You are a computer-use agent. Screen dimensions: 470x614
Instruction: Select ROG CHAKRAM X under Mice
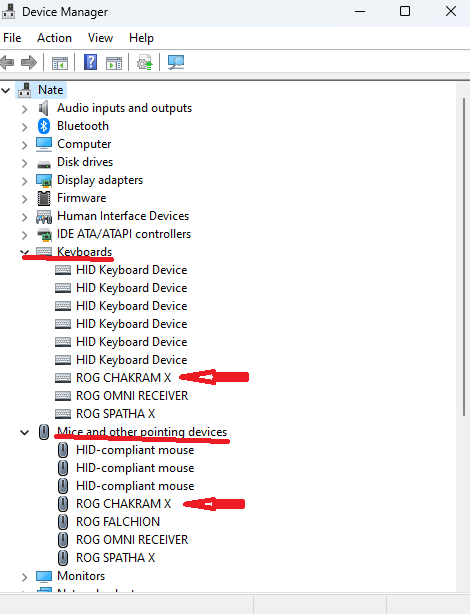click(123, 504)
